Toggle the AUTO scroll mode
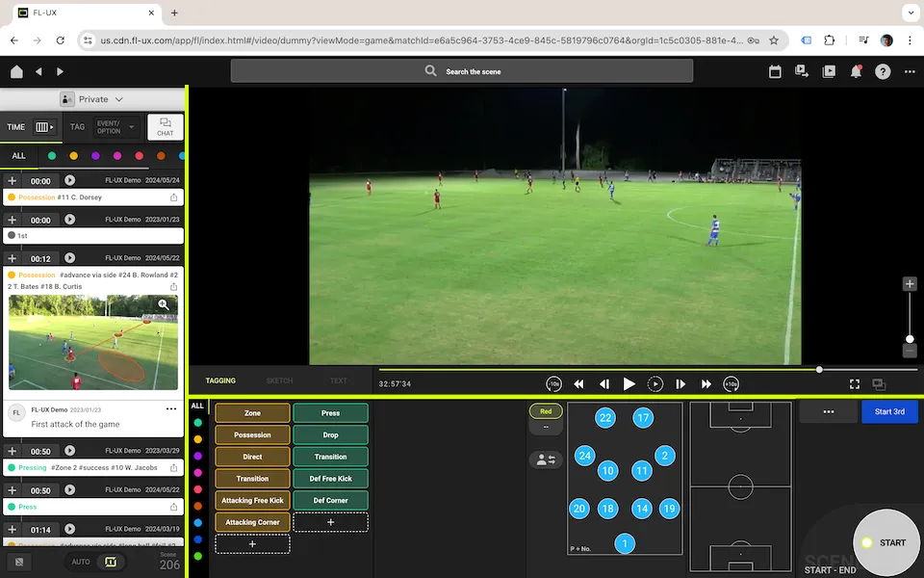This screenshot has width=924, height=578. pos(81,562)
